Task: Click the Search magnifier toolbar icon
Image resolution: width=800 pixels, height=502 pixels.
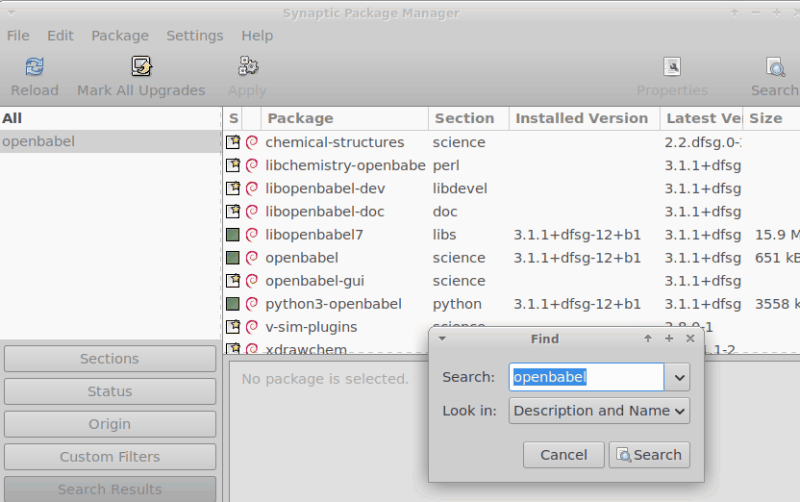Action: [775, 67]
